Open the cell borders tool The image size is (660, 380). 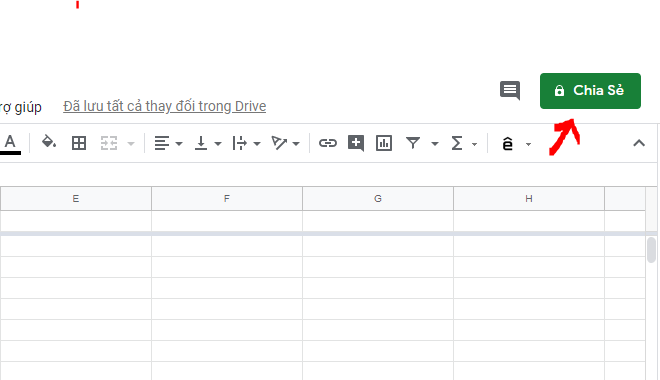click(79, 143)
